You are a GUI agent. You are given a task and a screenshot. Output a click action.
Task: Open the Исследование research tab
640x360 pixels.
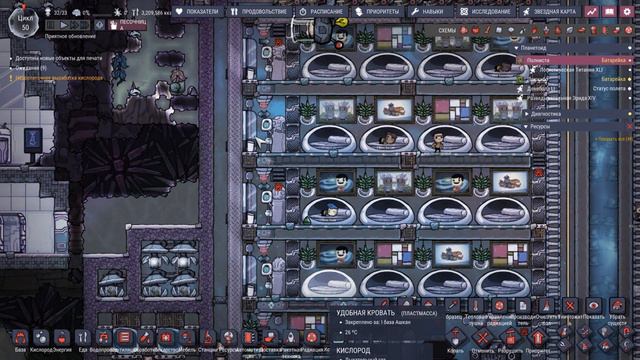[x=485, y=12]
